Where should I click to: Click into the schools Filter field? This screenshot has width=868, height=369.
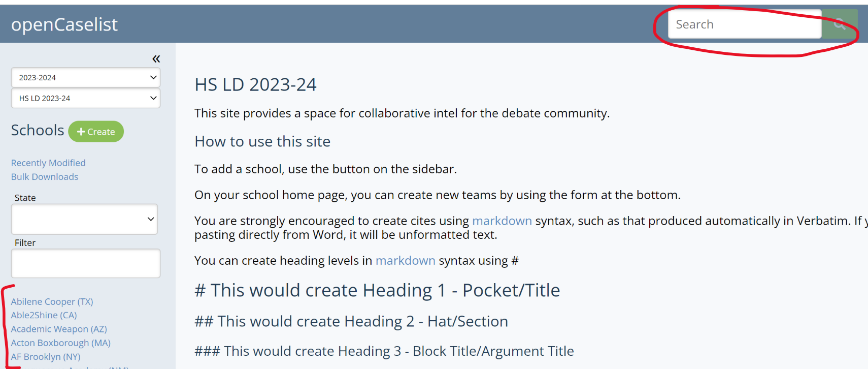tap(85, 263)
